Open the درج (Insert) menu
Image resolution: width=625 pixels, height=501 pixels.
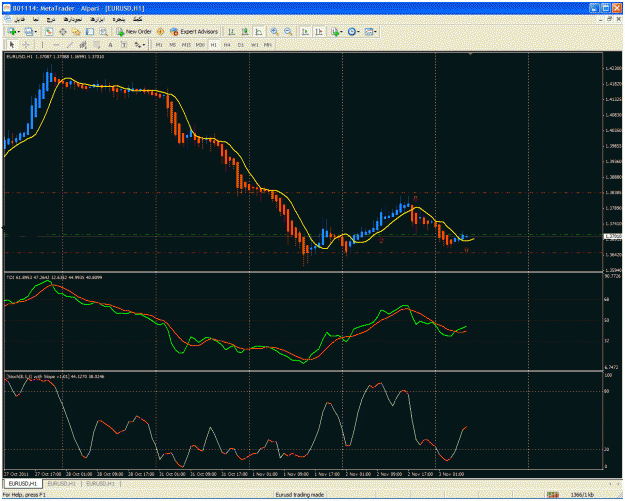point(51,19)
